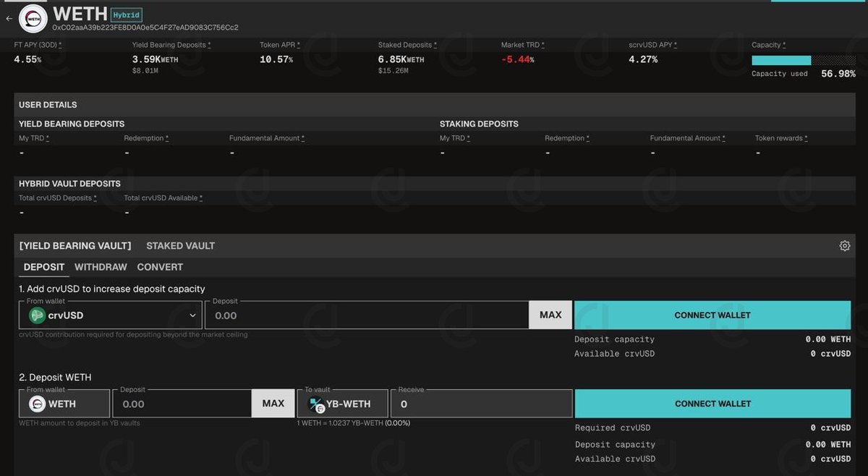Focus the WETH deposit amount field
Viewport: 868px width, 476px height.
(x=182, y=404)
